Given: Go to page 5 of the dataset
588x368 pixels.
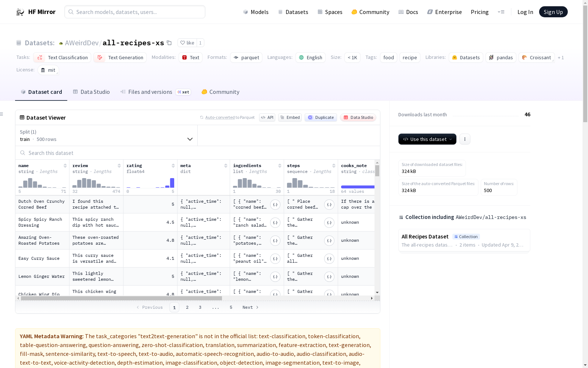Looking at the screenshot, I should point(231,307).
